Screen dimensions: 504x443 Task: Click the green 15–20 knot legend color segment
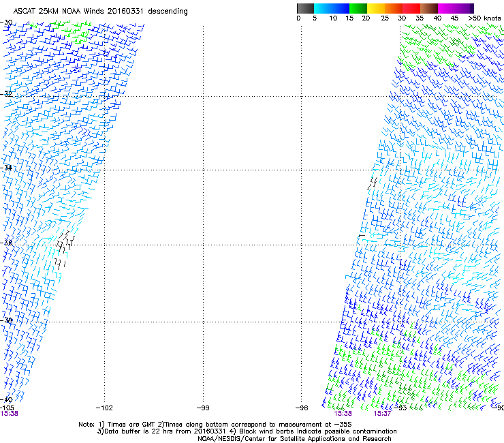(x=358, y=8)
